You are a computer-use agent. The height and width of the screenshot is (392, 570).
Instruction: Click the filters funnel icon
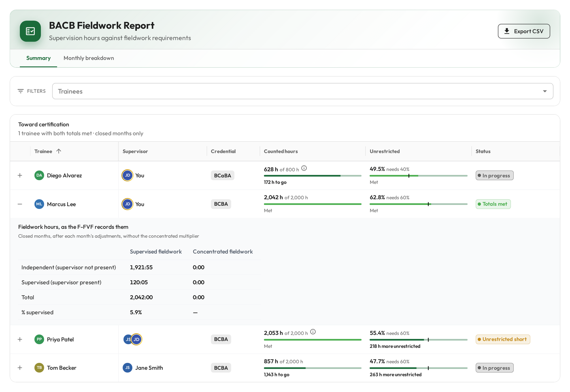[x=21, y=91]
